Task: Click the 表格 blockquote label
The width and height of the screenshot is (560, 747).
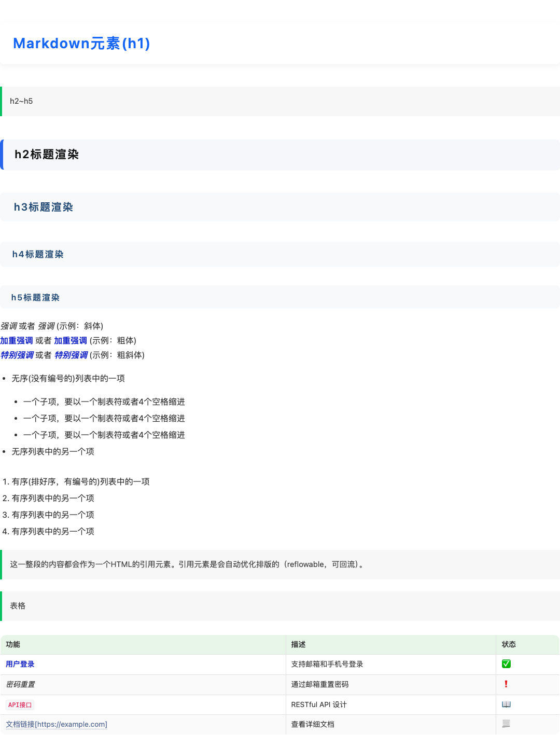Action: pos(18,606)
